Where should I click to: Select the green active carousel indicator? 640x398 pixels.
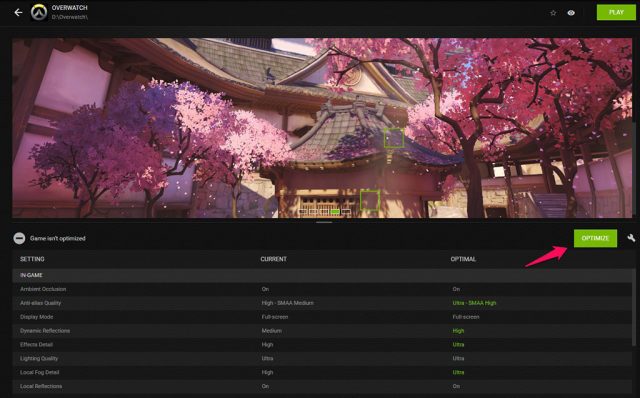(335, 211)
